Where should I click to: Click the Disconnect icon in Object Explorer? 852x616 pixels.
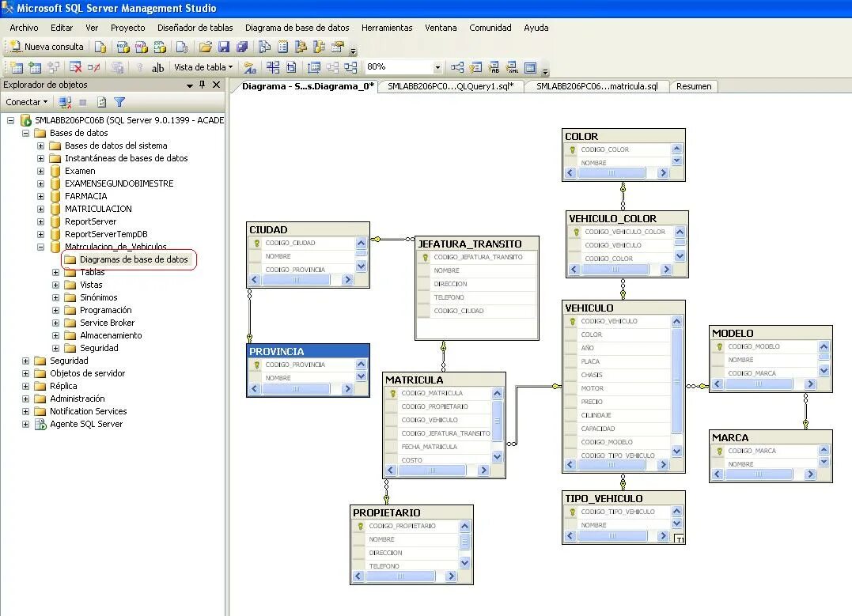pos(65,102)
